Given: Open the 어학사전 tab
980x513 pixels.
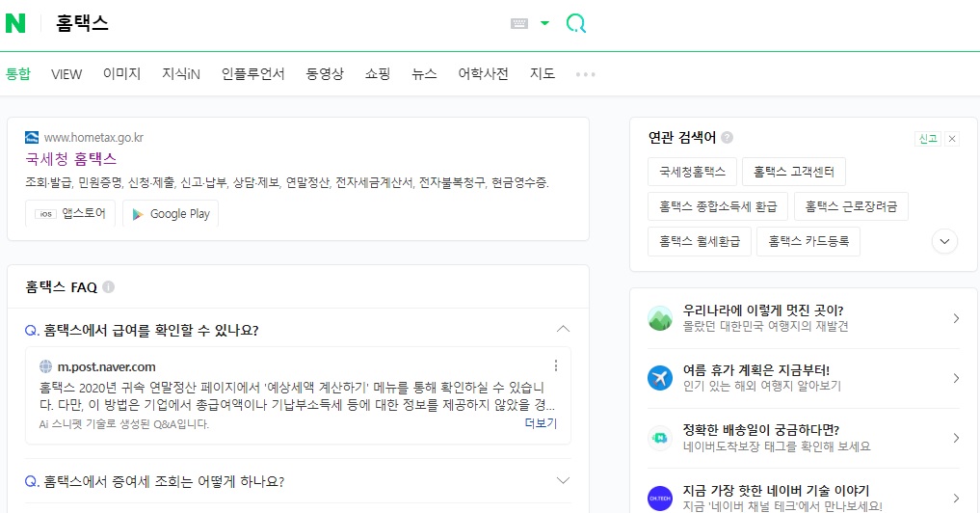Looking at the screenshot, I should point(483,74).
